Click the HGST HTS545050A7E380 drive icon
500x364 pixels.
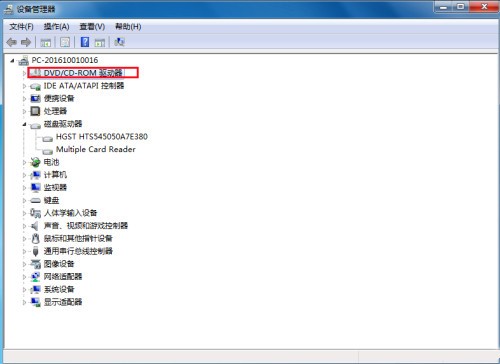pos(48,138)
